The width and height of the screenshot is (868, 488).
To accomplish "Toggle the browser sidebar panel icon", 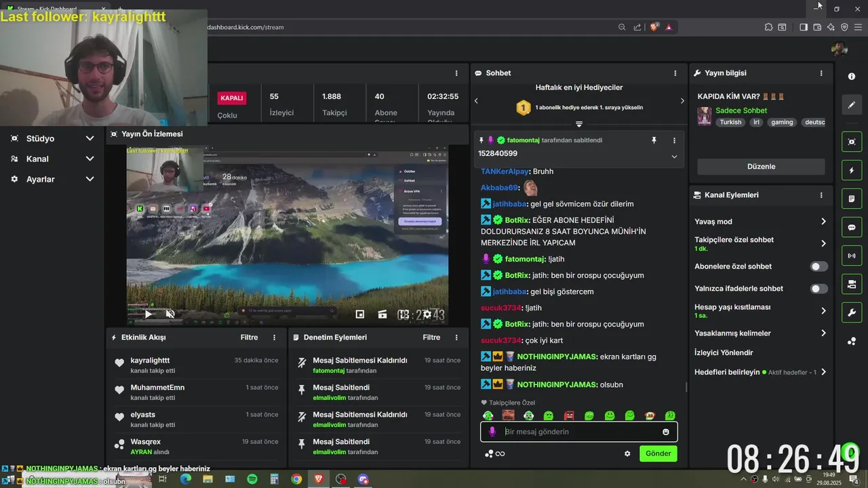I will click(804, 27).
